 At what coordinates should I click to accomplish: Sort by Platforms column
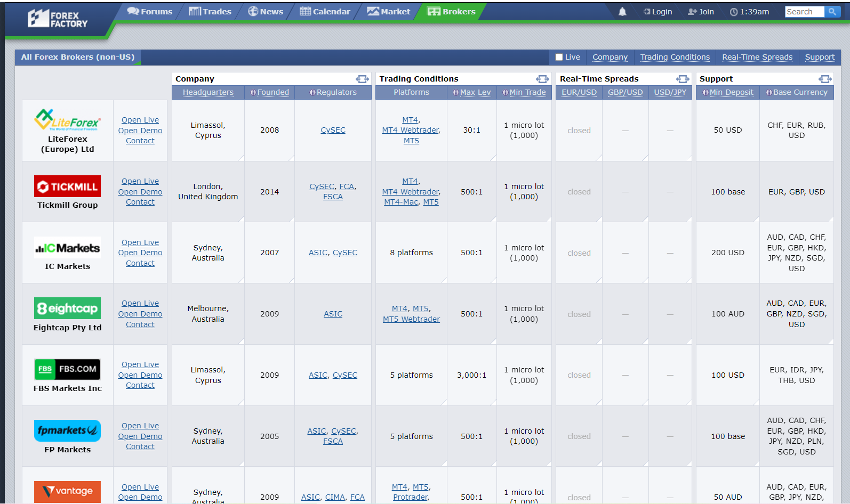[x=411, y=92]
